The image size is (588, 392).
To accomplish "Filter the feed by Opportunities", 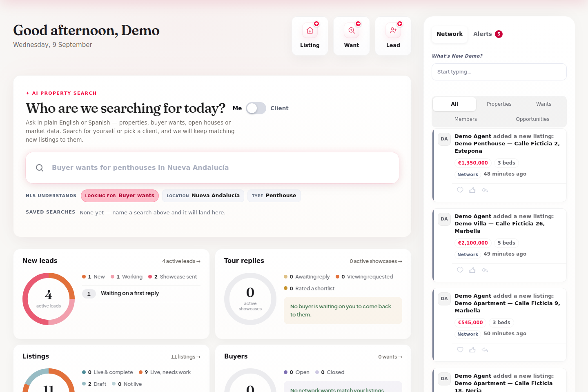I will tap(532, 119).
